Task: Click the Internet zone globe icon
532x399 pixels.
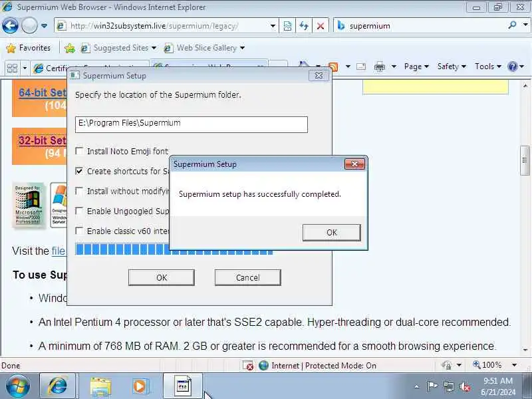Action: point(263,365)
